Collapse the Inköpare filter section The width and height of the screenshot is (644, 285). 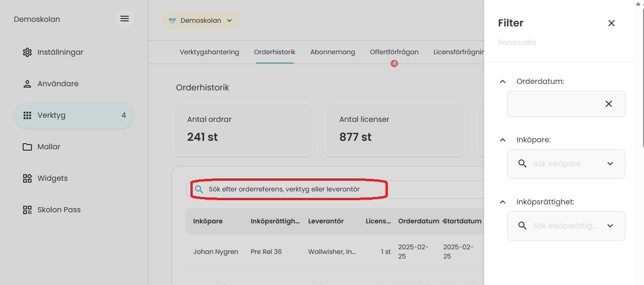(x=503, y=140)
